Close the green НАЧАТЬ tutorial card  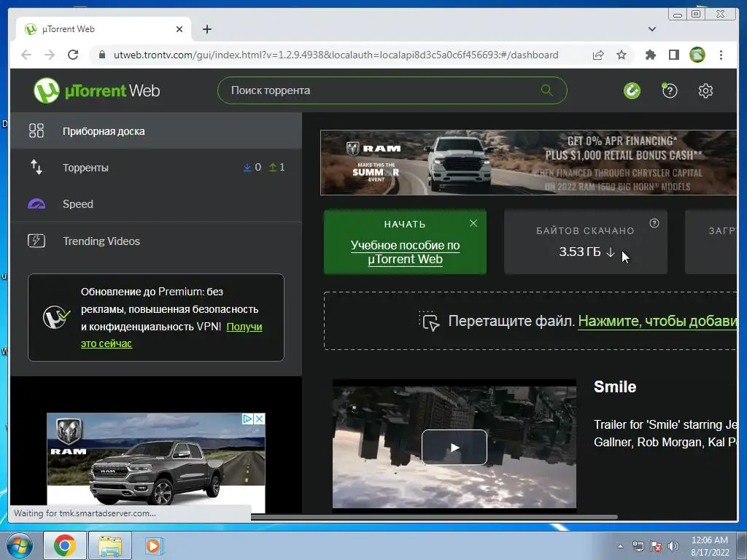pyautogui.click(x=473, y=223)
